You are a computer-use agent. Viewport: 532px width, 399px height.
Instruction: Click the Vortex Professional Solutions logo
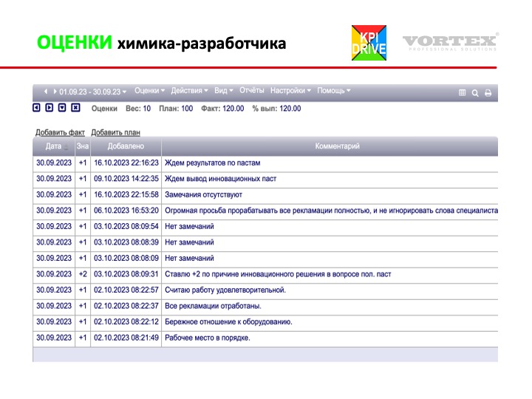tap(451, 42)
